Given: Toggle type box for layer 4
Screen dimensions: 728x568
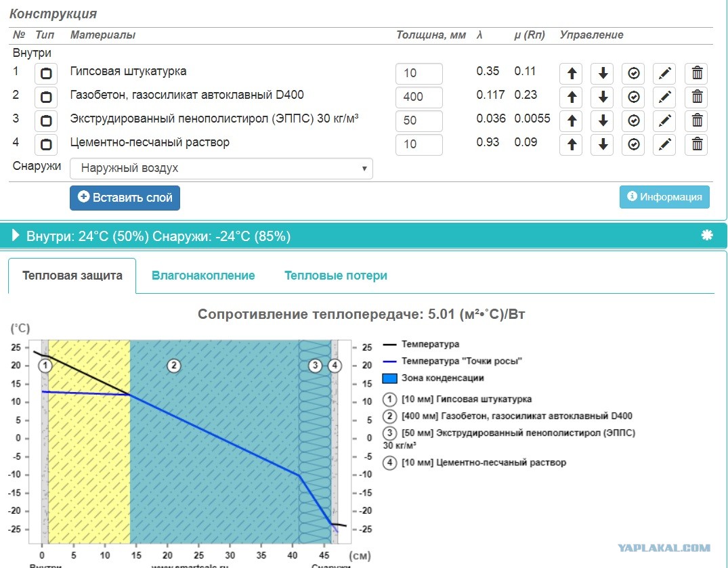Looking at the screenshot, I should click(x=46, y=144).
